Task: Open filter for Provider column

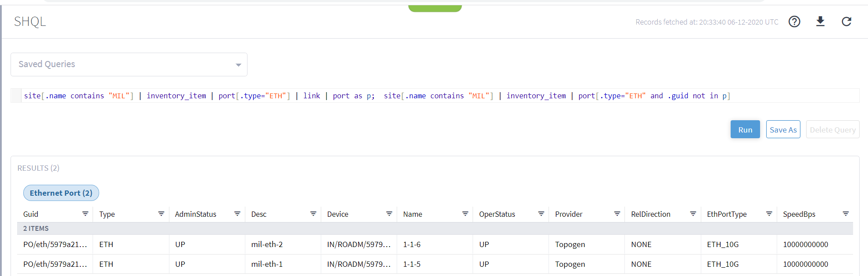Action: [617, 214]
